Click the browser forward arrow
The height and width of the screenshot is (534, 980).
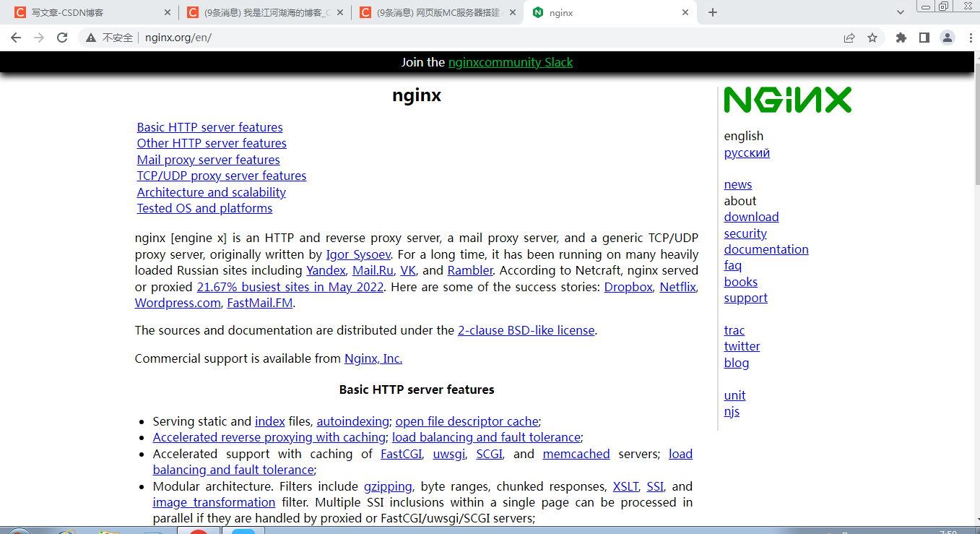(x=39, y=38)
